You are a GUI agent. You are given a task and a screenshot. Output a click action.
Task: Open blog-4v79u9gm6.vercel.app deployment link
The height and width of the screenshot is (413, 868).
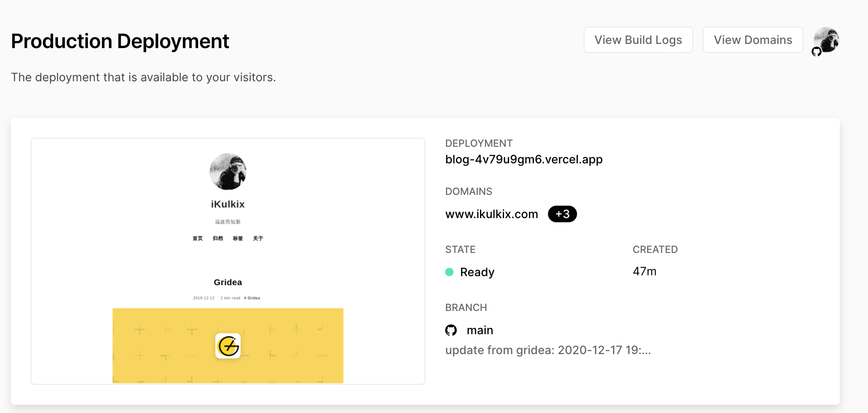pyautogui.click(x=524, y=159)
